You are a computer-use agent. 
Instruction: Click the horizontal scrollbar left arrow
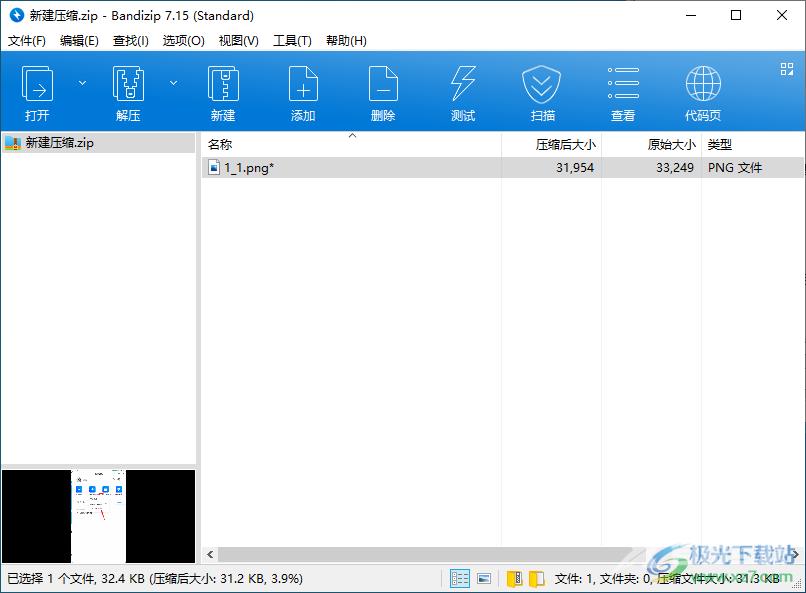210,554
